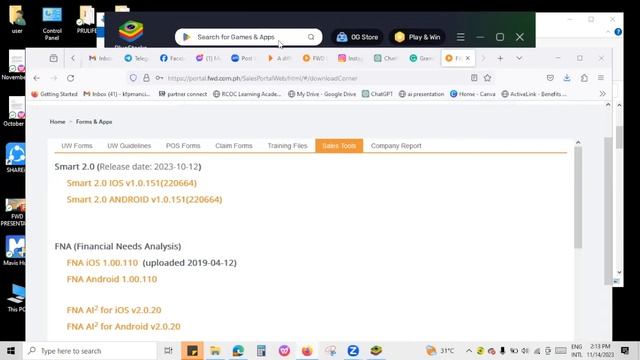Screen dimensions: 640x360
Task: Toggle reader view icon in address bar
Action: [474, 78]
